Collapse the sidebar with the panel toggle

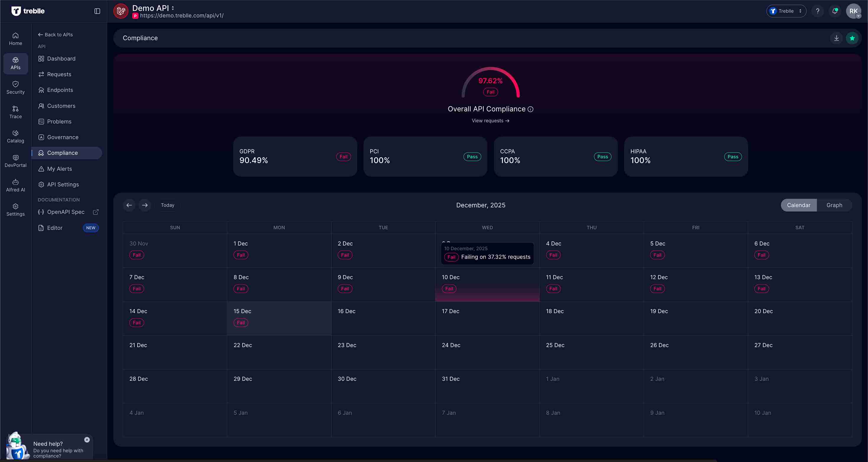97,11
